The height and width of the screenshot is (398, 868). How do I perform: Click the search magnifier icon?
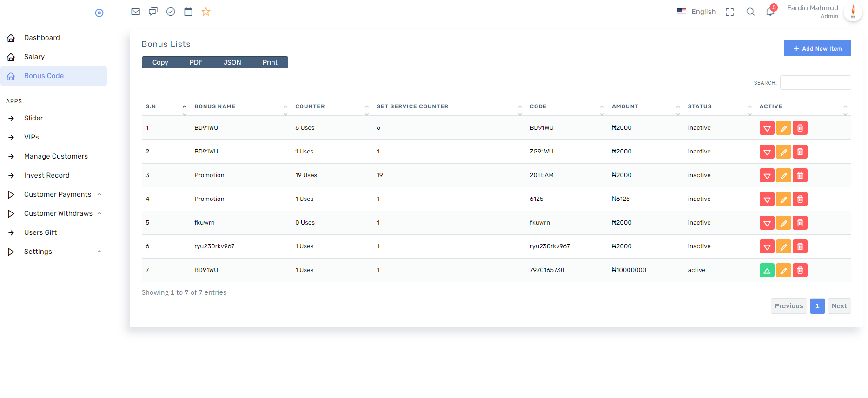click(750, 12)
